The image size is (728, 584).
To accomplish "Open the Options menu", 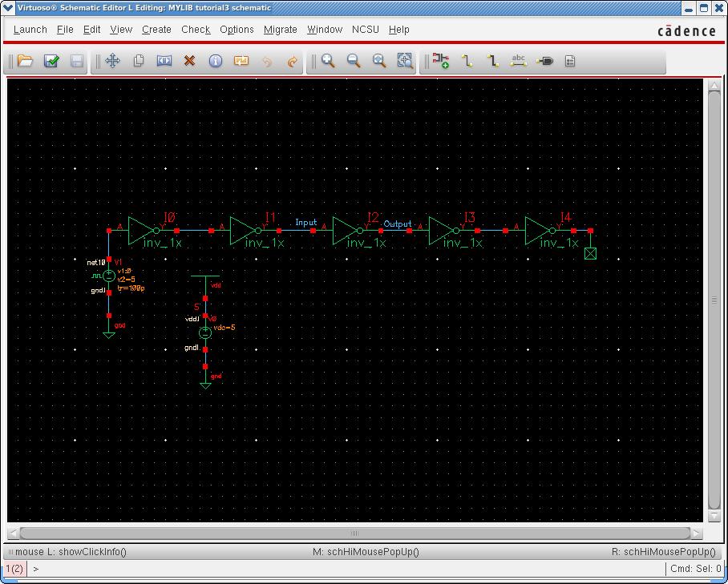I will point(237,30).
